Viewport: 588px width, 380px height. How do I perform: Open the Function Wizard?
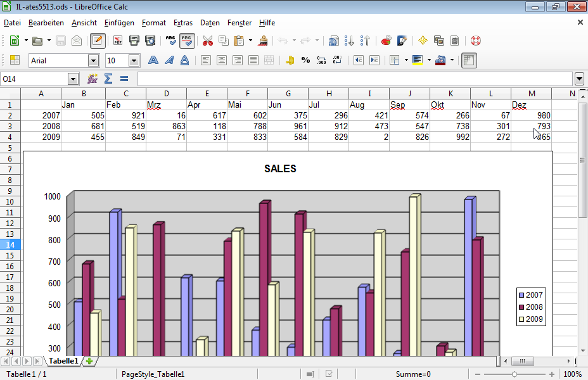[93, 79]
